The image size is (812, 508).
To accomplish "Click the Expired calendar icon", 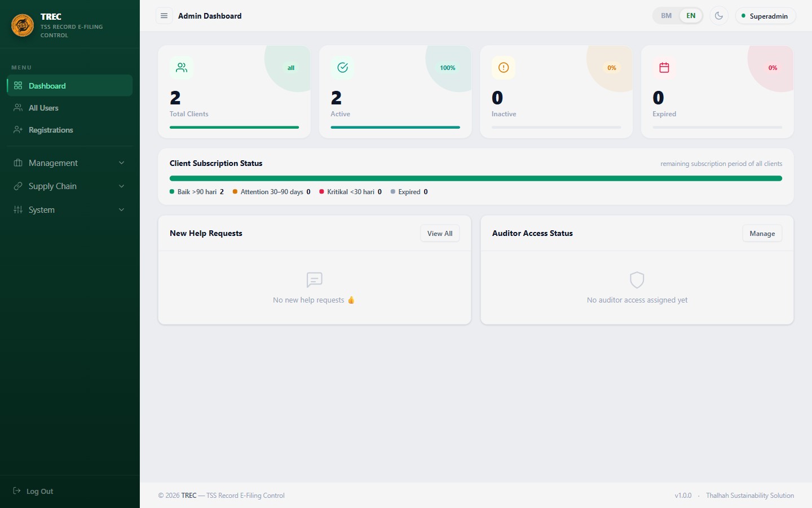I will (x=664, y=68).
